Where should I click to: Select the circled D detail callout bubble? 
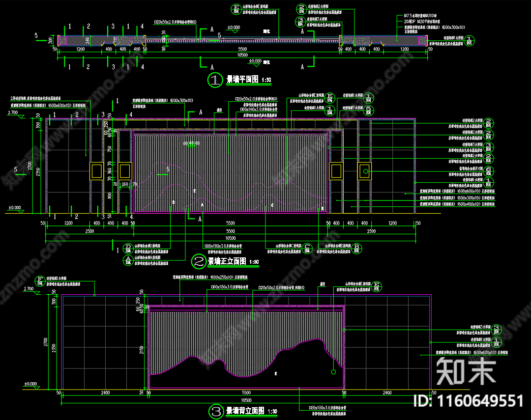click(128, 247)
